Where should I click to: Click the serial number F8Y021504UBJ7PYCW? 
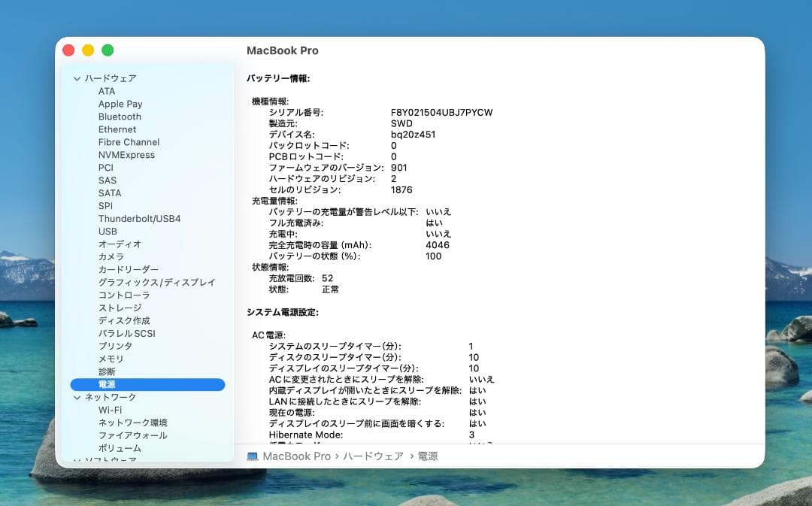tap(442, 112)
